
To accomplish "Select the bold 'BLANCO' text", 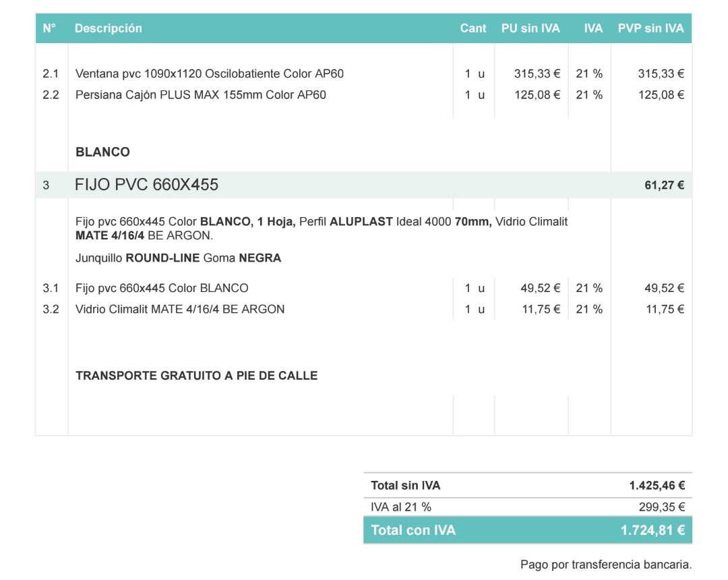I will coord(102,152).
